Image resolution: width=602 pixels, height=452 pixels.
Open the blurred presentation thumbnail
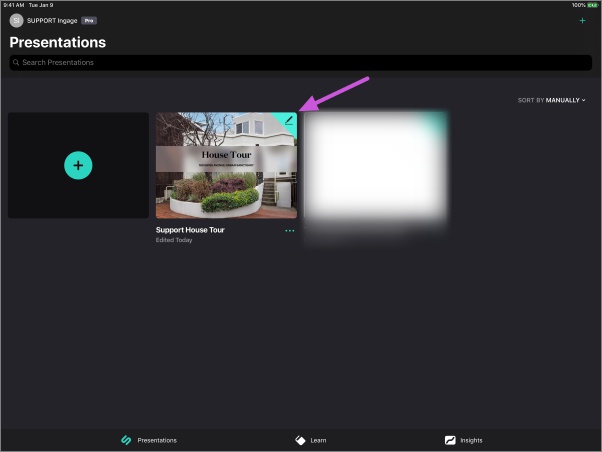click(x=375, y=165)
